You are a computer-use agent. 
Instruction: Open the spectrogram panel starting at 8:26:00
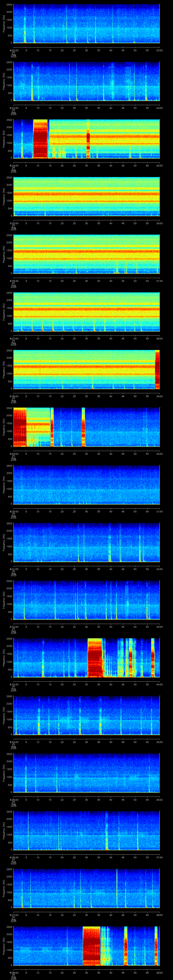coord(86,255)
